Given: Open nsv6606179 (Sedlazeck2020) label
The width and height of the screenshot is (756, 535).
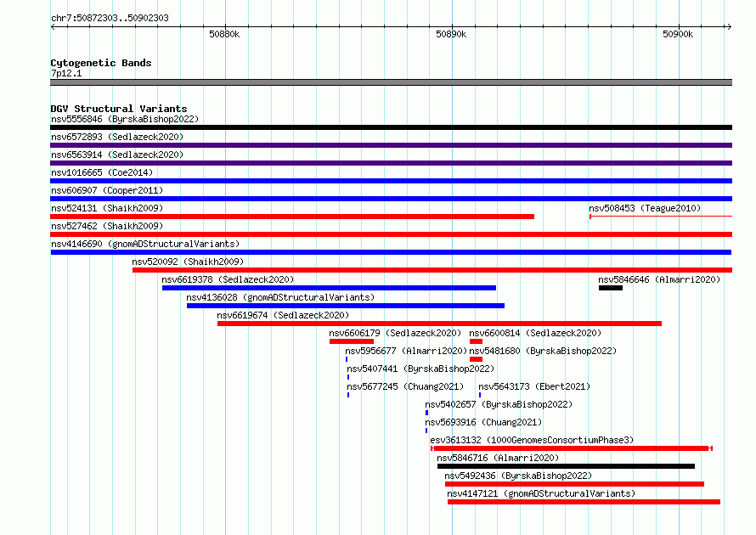Looking at the screenshot, I should [x=395, y=333].
